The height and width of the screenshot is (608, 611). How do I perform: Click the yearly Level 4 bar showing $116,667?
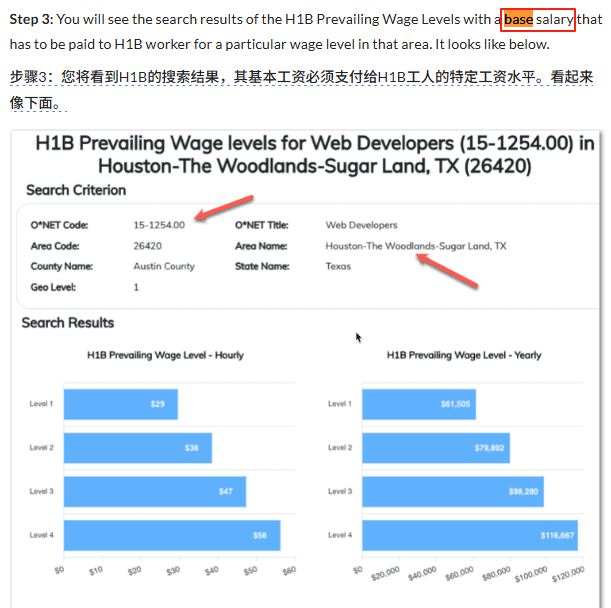coord(470,535)
